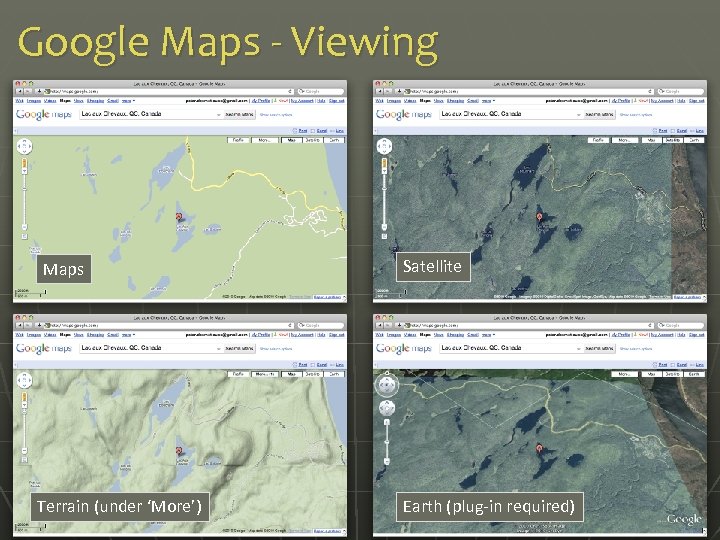Image resolution: width=720 pixels, height=540 pixels.
Task: Open the More... layers menu in the Earth view
Action: pos(624,374)
